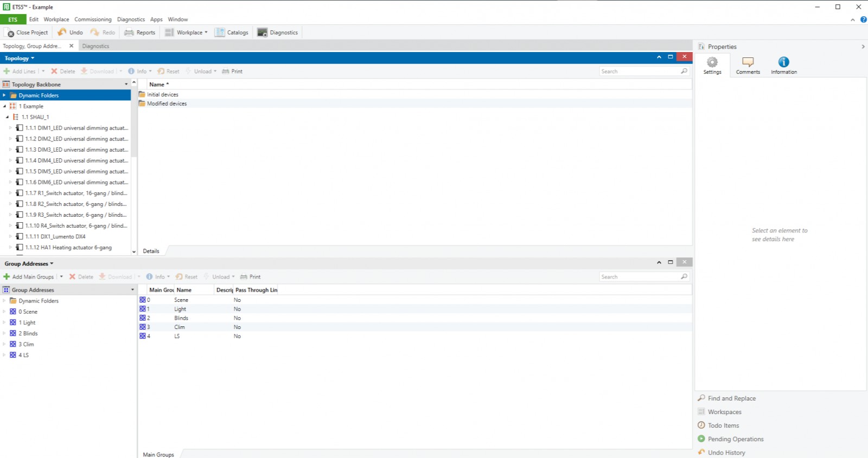Expand the 1 Light main group
The image size is (868, 458).
(x=4, y=322)
